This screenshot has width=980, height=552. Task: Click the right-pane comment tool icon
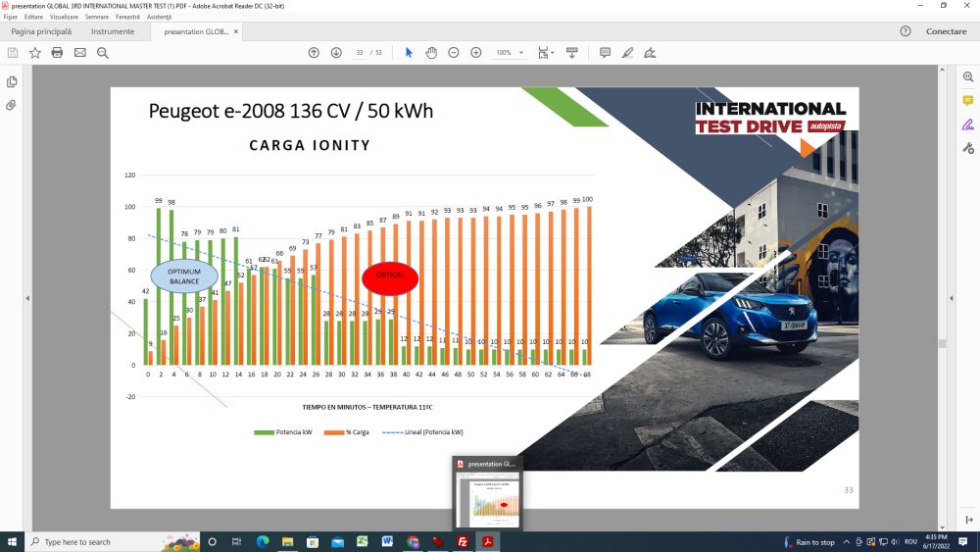pyautogui.click(x=968, y=101)
